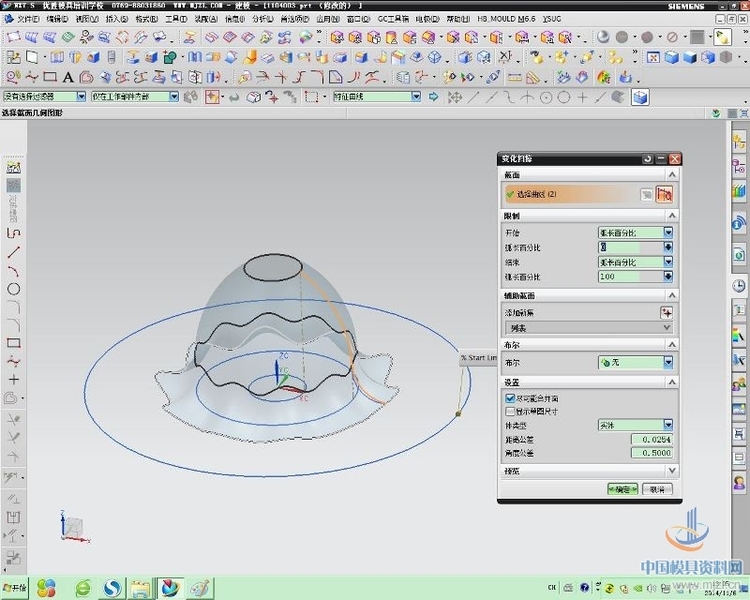Click the Add New Set icon
Viewport: 750px width, 600px height.
tap(667, 312)
